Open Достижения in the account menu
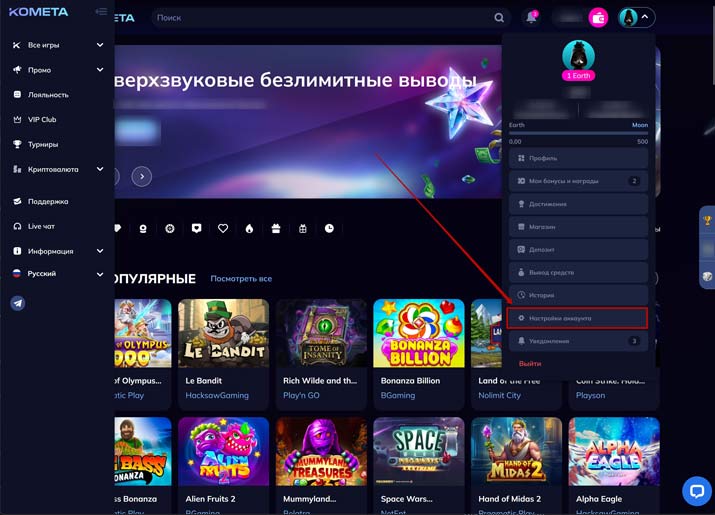Viewport: 715px width, 515px height. tap(578, 204)
